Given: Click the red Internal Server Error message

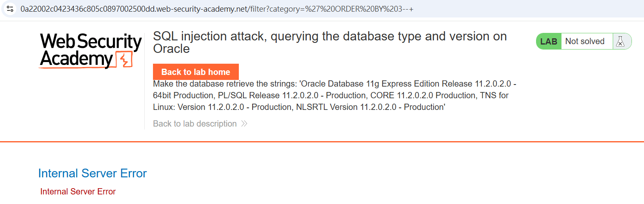Looking at the screenshot, I should (x=78, y=192).
